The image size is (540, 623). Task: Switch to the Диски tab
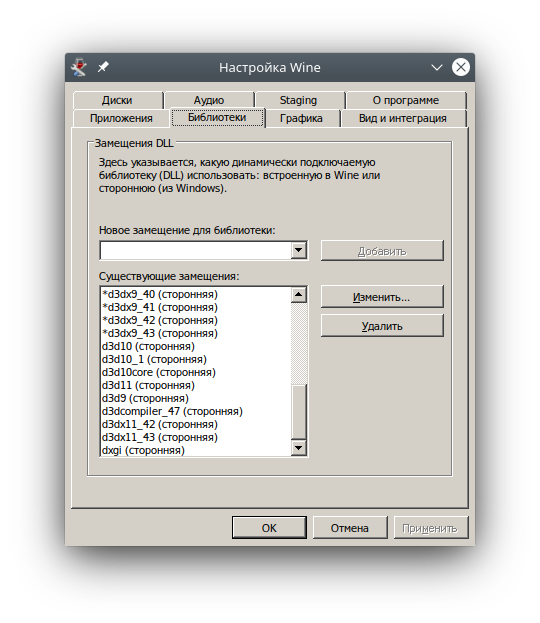click(x=117, y=100)
